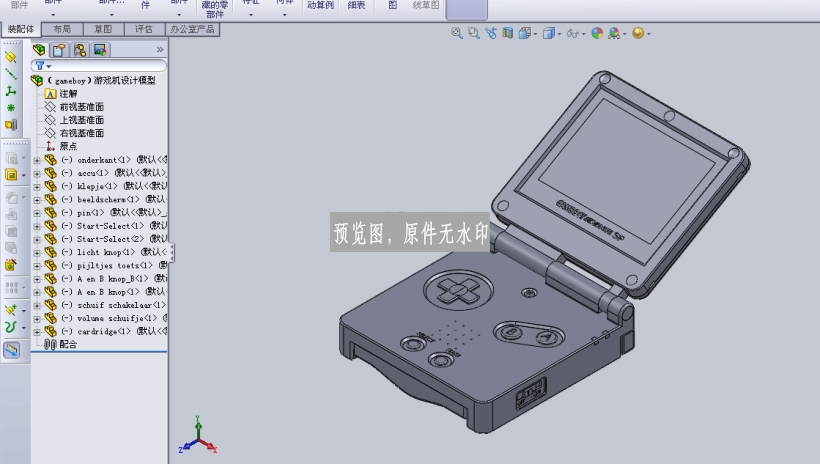Switch to the 布局 tab
This screenshot has width=820, height=464.
click(x=62, y=29)
